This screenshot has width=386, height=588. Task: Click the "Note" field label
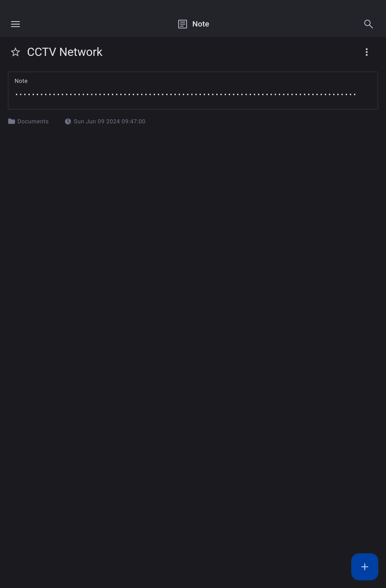tap(21, 81)
